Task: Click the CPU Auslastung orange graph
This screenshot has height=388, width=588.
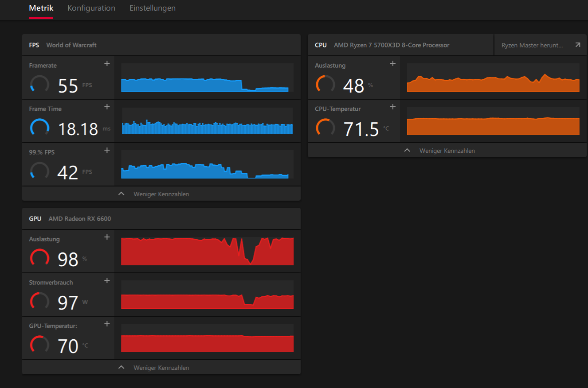Action: pyautogui.click(x=493, y=78)
